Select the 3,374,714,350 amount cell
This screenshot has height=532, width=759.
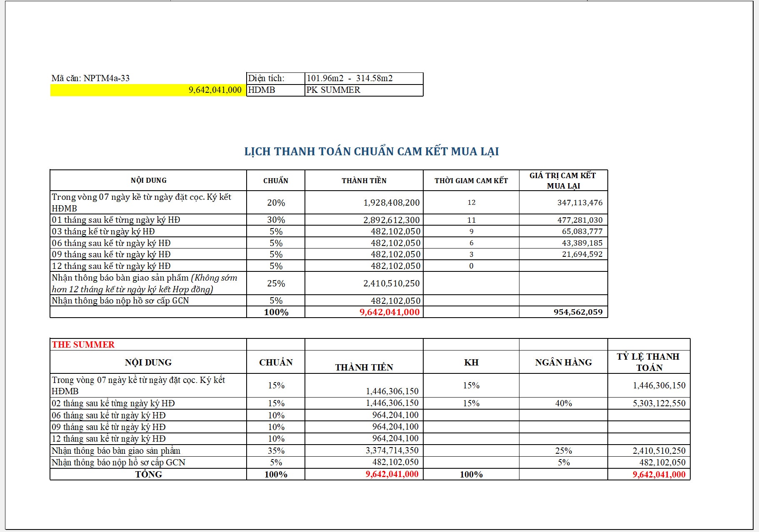392,450
